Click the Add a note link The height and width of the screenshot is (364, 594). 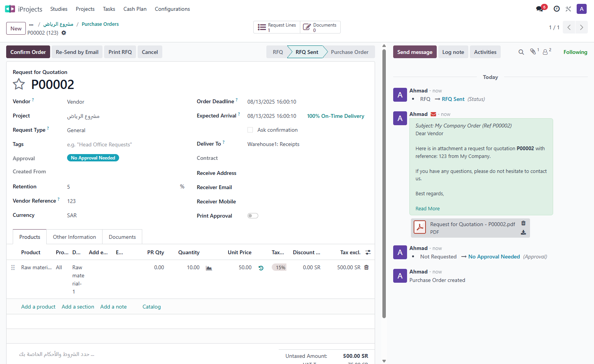pos(113,307)
